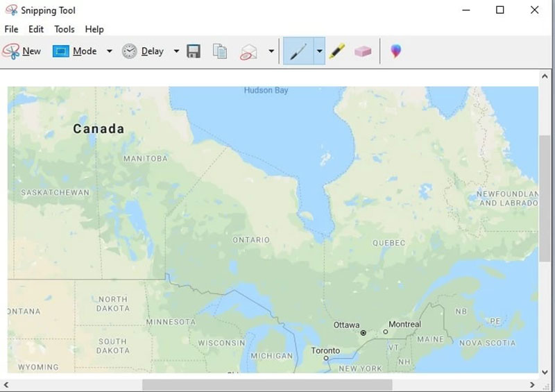Screen dimensions: 555x392
Task: Click the Send Snip envelope icon
Action: tap(248, 51)
